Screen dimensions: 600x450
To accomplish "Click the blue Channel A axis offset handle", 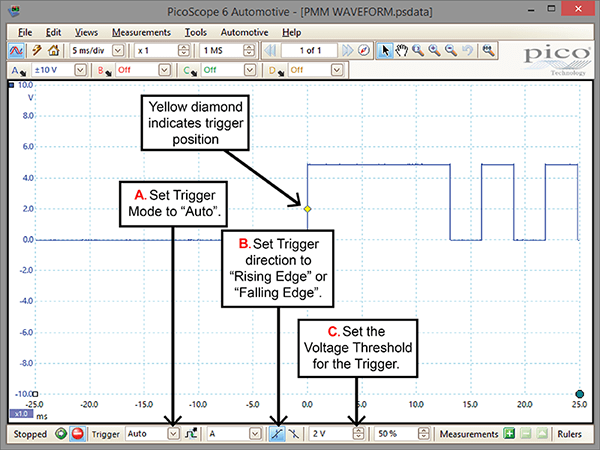I will pos(11,85).
